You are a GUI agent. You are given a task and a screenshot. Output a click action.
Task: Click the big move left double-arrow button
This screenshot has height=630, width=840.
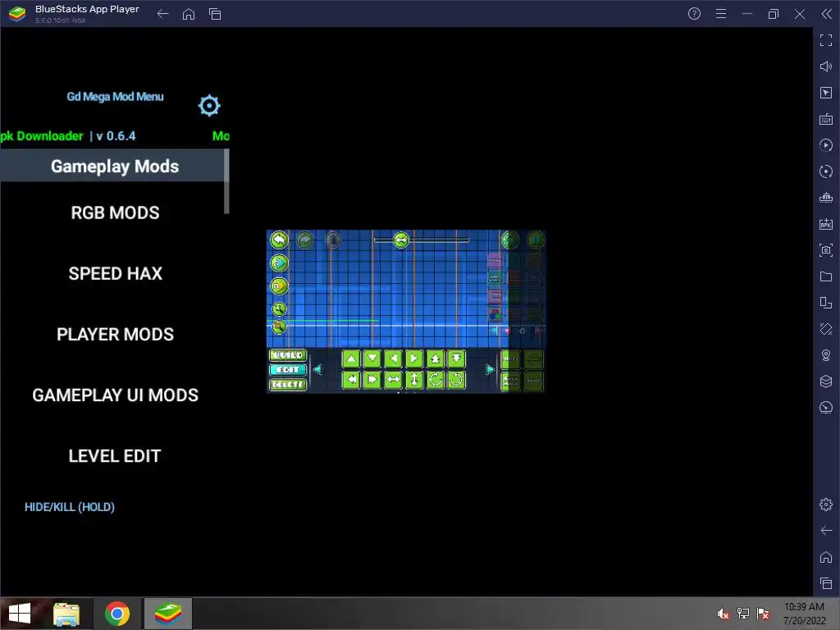click(x=351, y=380)
